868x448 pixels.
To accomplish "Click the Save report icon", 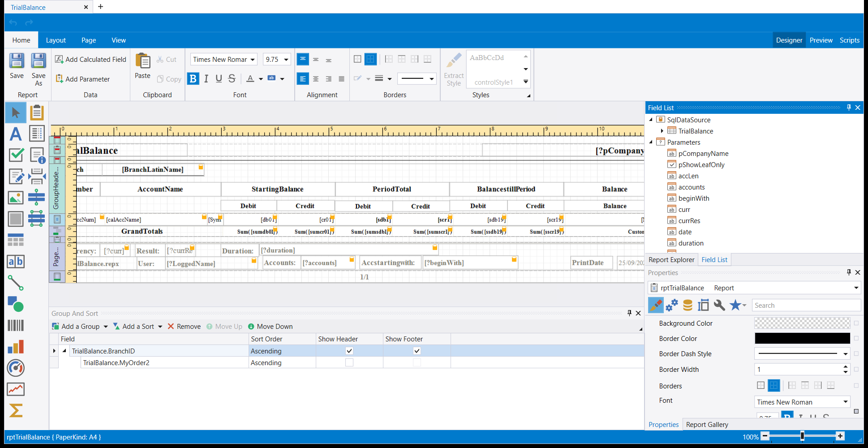I will 17,61.
